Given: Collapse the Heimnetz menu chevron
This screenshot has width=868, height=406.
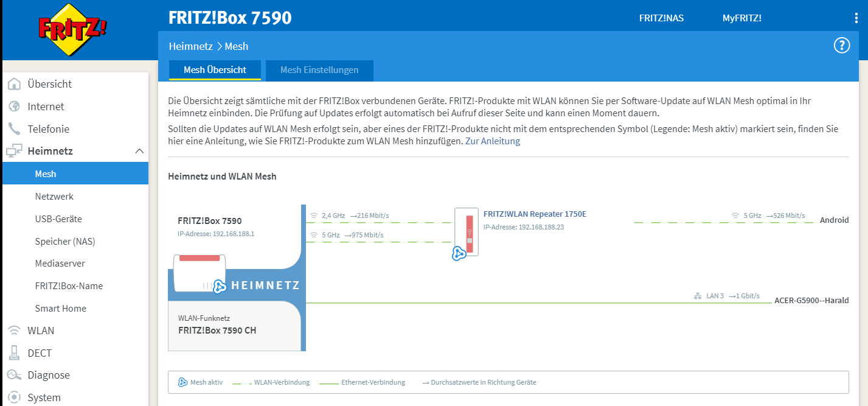Looking at the screenshot, I should (139, 151).
